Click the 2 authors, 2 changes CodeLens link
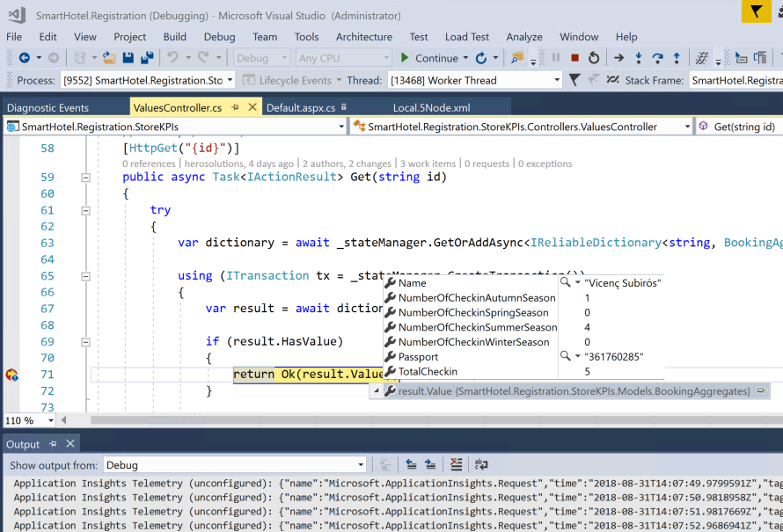This screenshot has height=532, width=783. [x=347, y=164]
